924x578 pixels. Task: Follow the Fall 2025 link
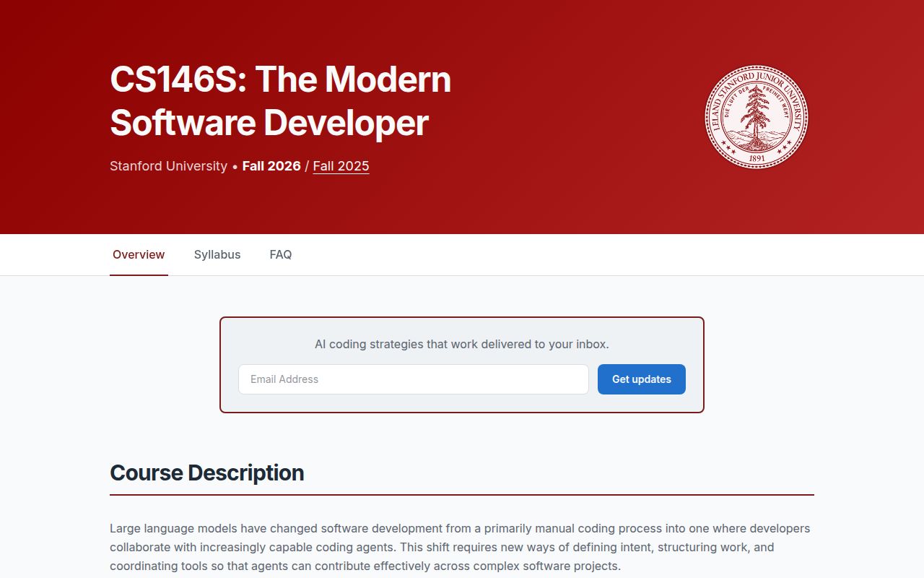point(341,166)
